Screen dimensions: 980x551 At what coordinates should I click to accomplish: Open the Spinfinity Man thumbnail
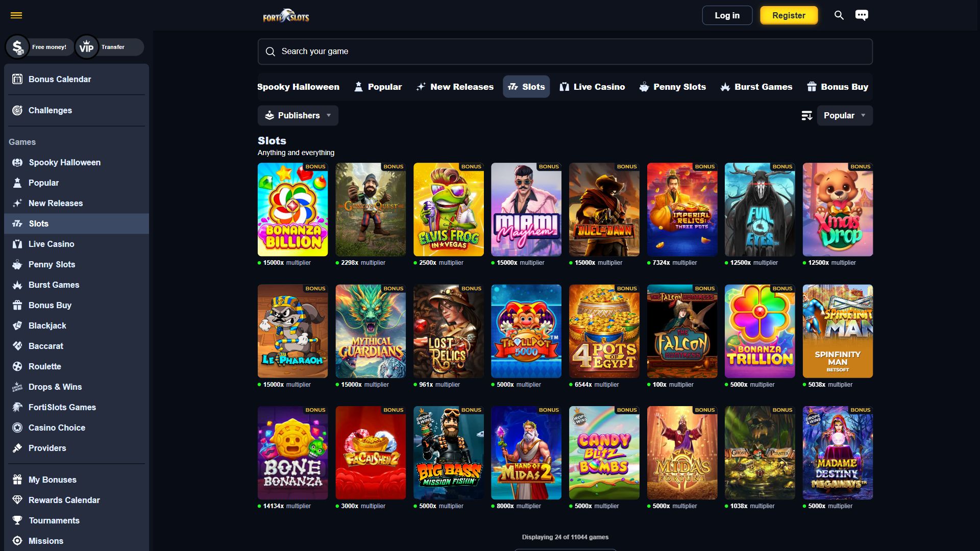(838, 332)
